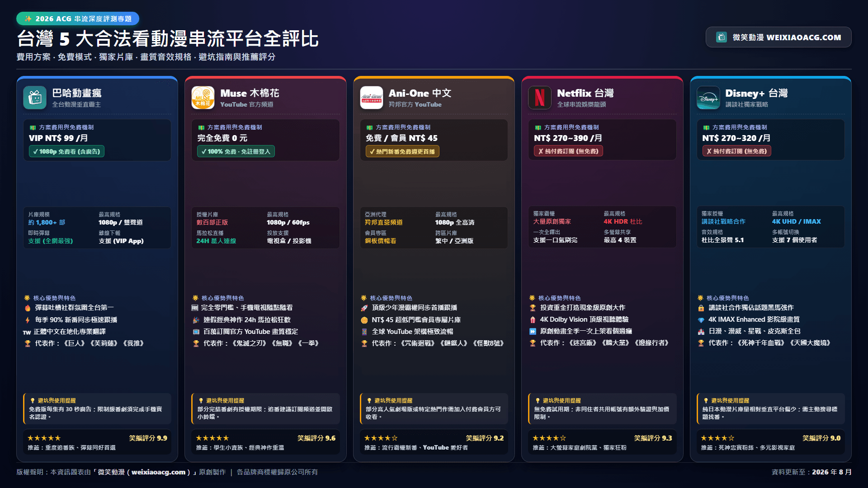
Task: Click the Netflix 台灣 N logo
Action: (x=540, y=98)
